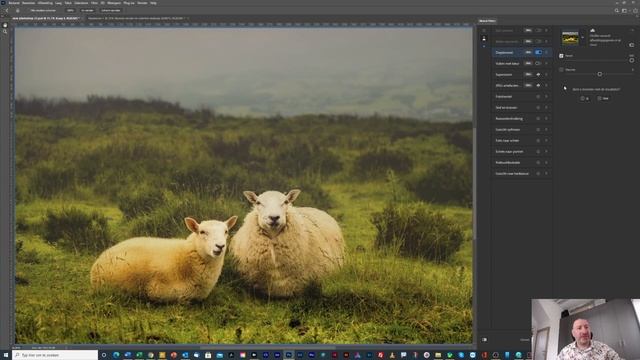Open the dropdown beside the preset thumbnail

pyautogui.click(x=583, y=38)
